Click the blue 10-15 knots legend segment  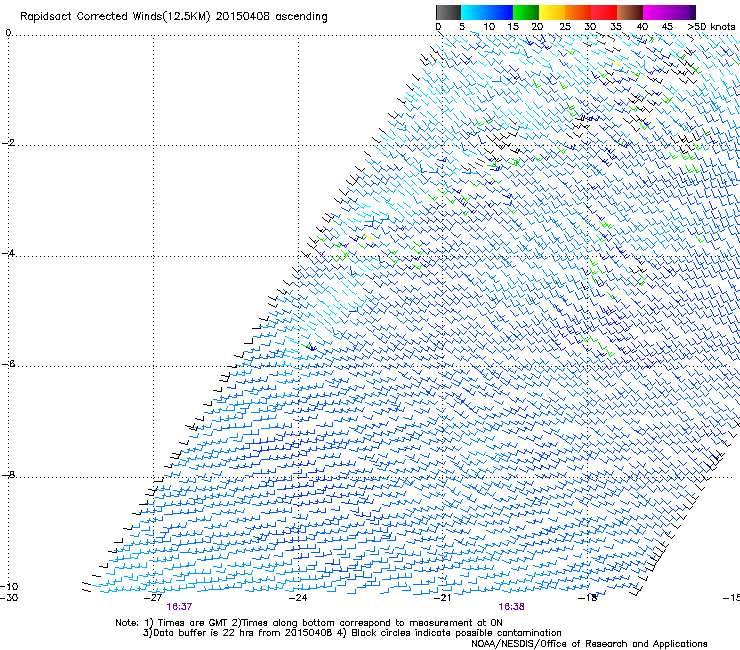coord(500,12)
